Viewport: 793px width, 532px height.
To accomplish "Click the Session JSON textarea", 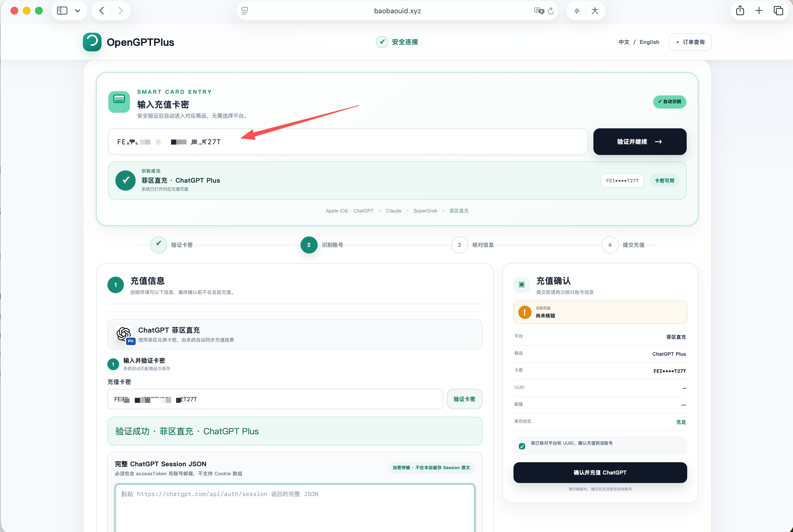I will (295, 508).
